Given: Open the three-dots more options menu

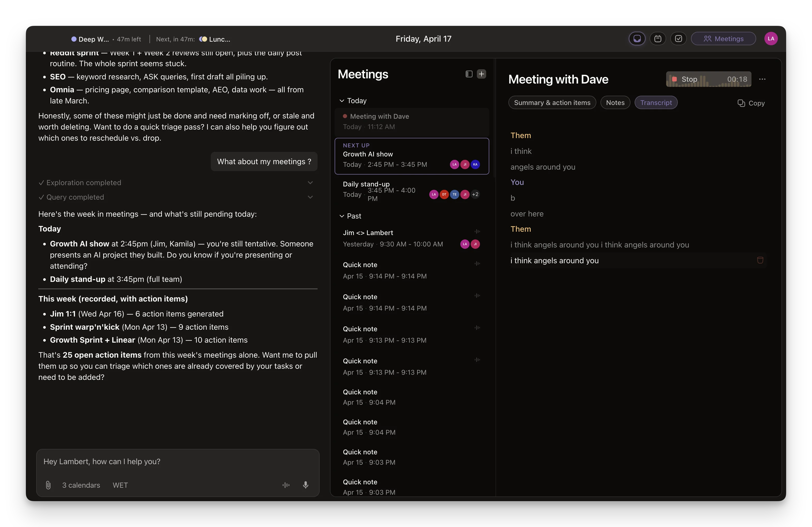Looking at the screenshot, I should coord(762,79).
